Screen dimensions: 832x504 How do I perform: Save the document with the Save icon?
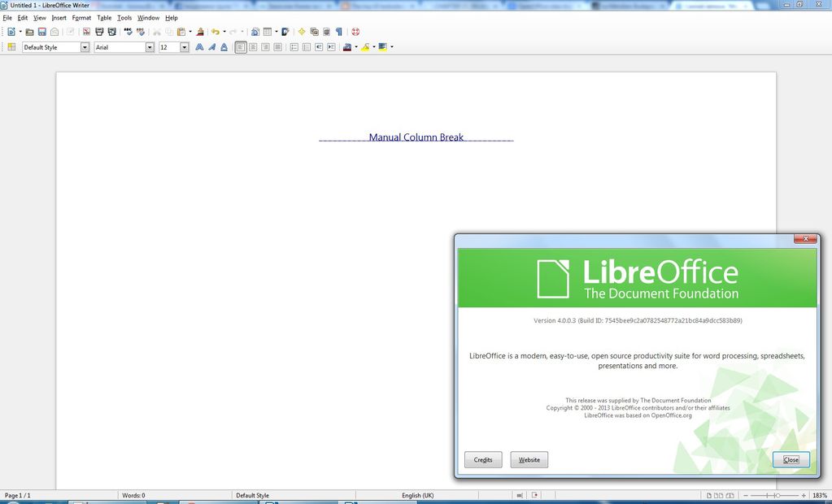[x=42, y=32]
